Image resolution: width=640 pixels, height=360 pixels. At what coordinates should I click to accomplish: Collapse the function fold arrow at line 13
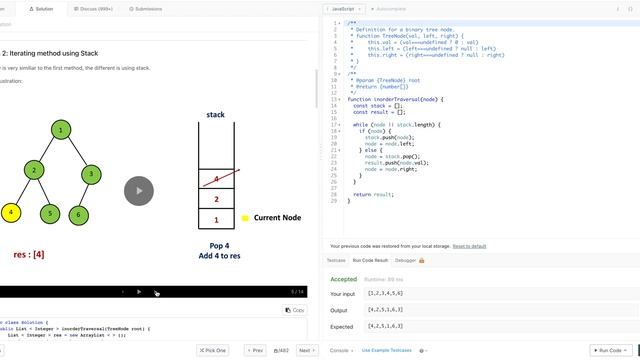340,99
